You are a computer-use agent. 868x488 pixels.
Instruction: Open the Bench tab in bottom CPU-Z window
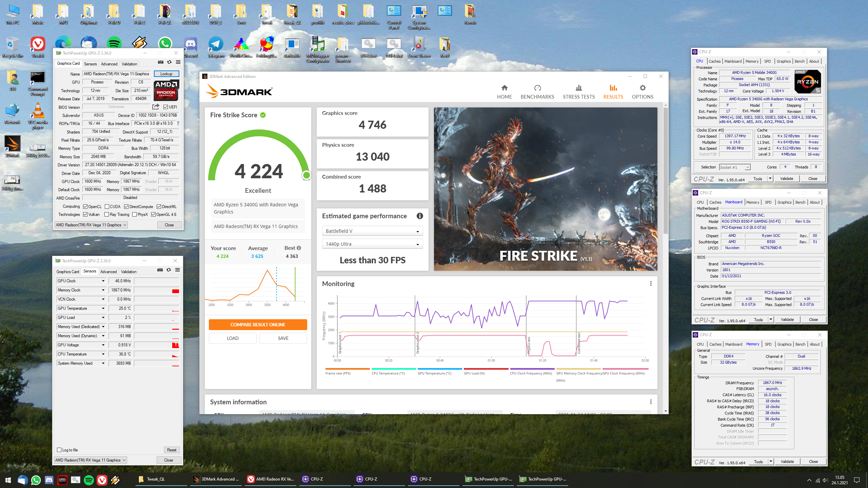point(800,344)
